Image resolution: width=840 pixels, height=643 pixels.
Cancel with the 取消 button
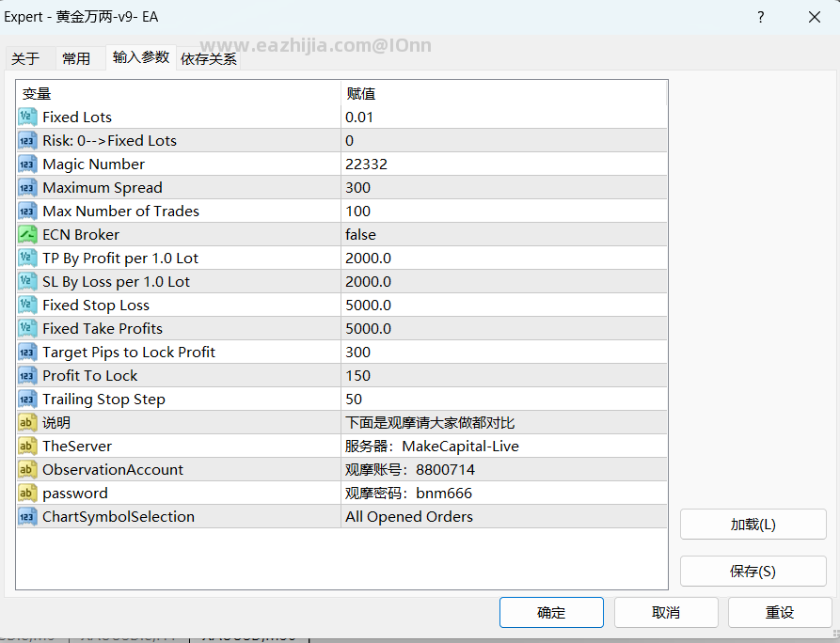[x=666, y=613]
